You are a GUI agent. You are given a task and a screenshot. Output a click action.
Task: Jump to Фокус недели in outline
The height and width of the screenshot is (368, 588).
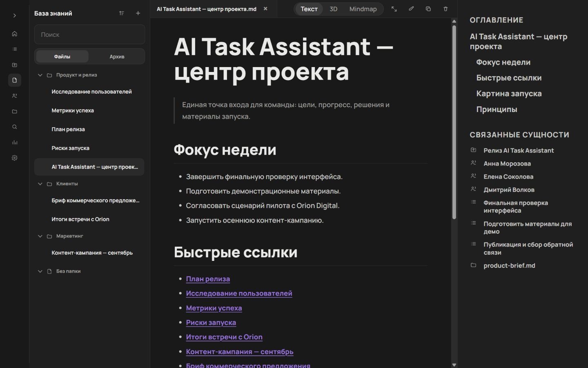tap(503, 62)
